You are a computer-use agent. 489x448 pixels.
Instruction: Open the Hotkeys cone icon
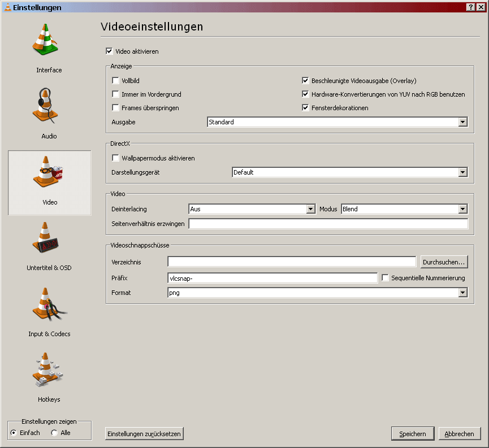(47, 369)
